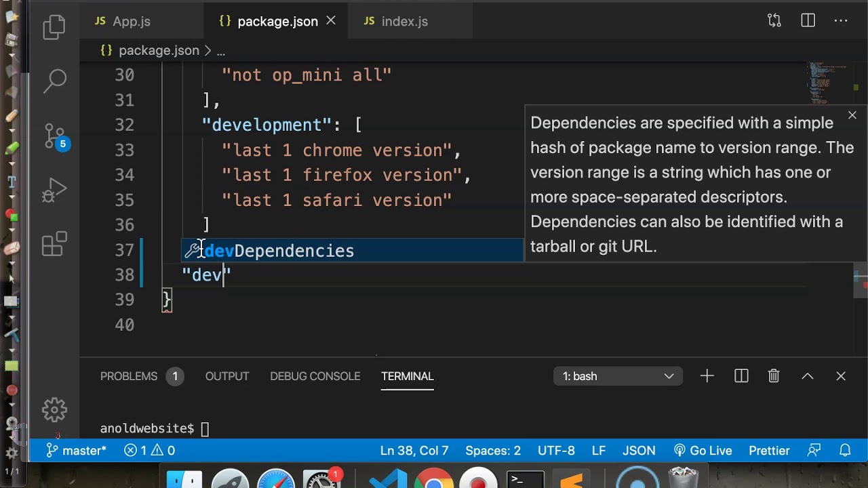The image size is (868, 488).
Task: Open Source Control view with badge 5
Action: point(56,136)
